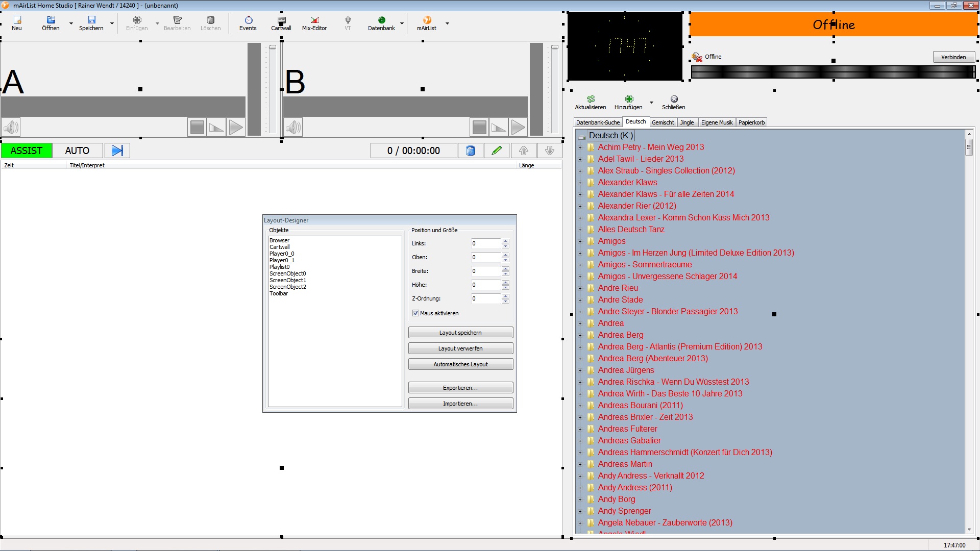
Task: Open dropdown arrow next to mAirList
Action: click(447, 23)
